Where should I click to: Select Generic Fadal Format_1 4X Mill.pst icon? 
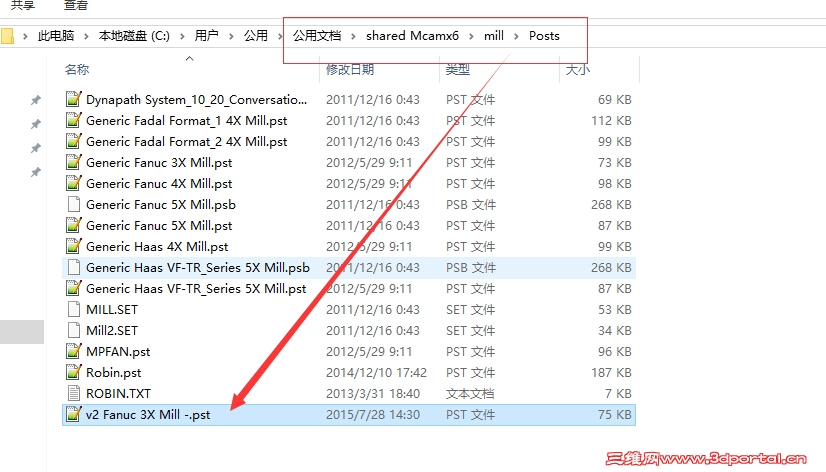pyautogui.click(x=74, y=120)
